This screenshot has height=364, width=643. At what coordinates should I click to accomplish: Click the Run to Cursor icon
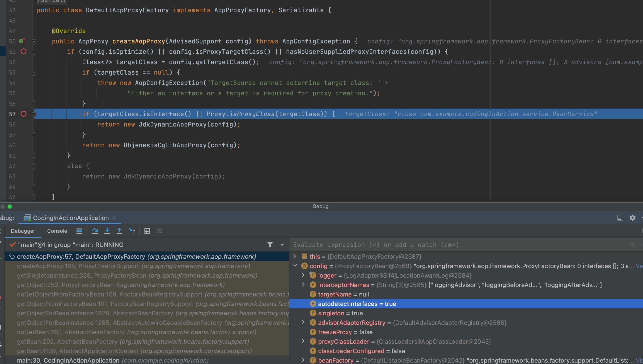[x=132, y=231]
